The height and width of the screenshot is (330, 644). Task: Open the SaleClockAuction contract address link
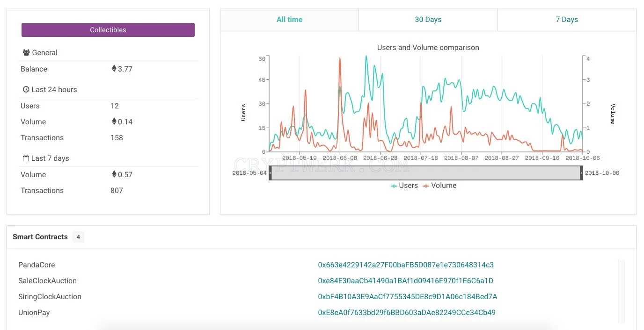point(405,281)
